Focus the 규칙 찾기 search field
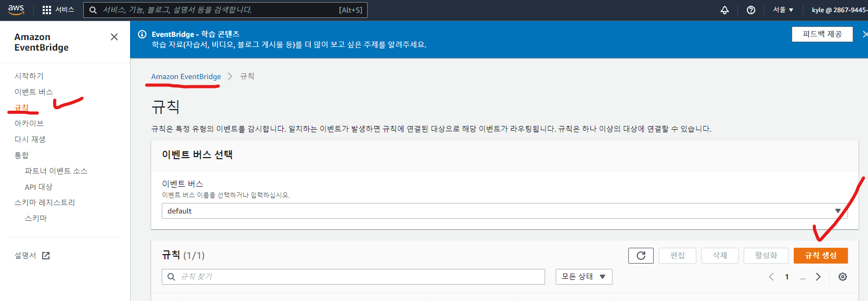Image resolution: width=868 pixels, height=301 pixels. (353, 277)
